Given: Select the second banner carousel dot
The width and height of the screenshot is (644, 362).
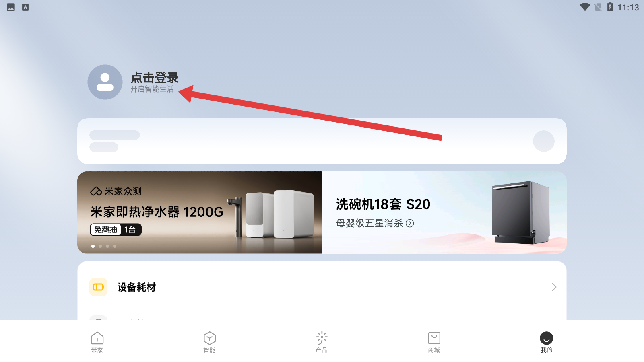Looking at the screenshot, I should click(100, 246).
